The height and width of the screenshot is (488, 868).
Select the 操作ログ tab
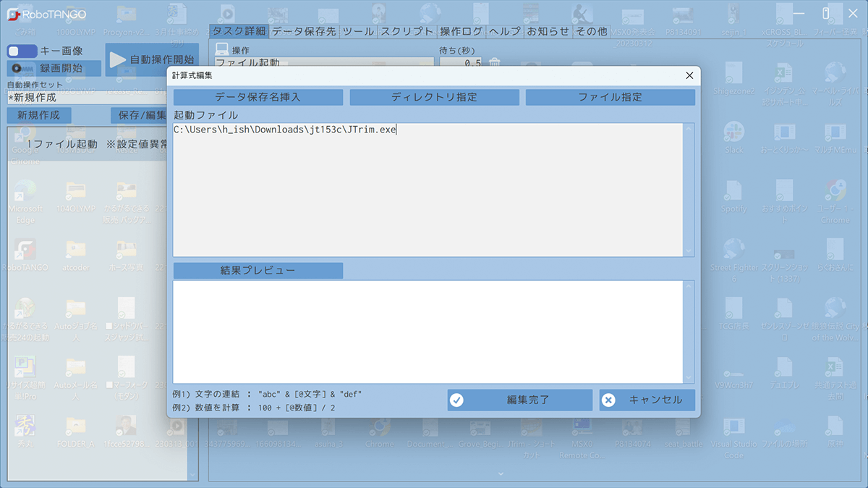click(461, 32)
